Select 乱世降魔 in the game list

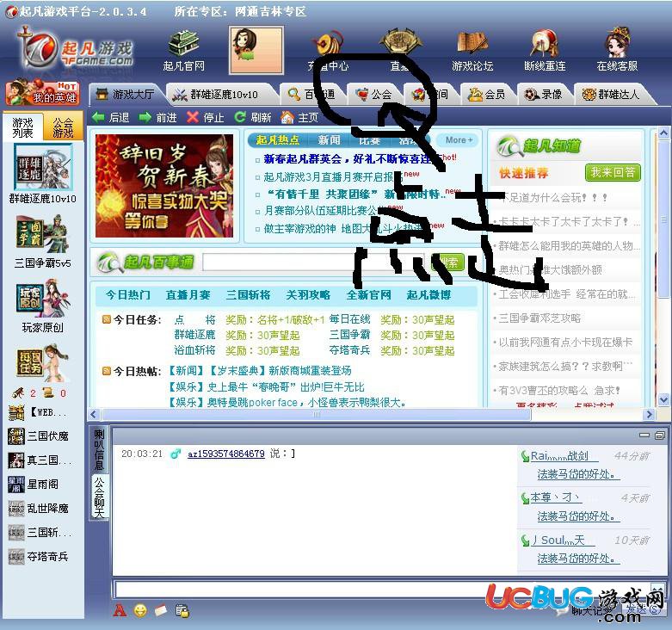click(x=39, y=509)
